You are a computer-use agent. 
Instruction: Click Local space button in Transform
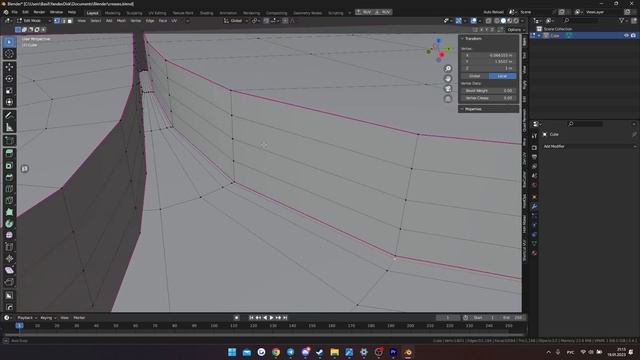tap(502, 76)
